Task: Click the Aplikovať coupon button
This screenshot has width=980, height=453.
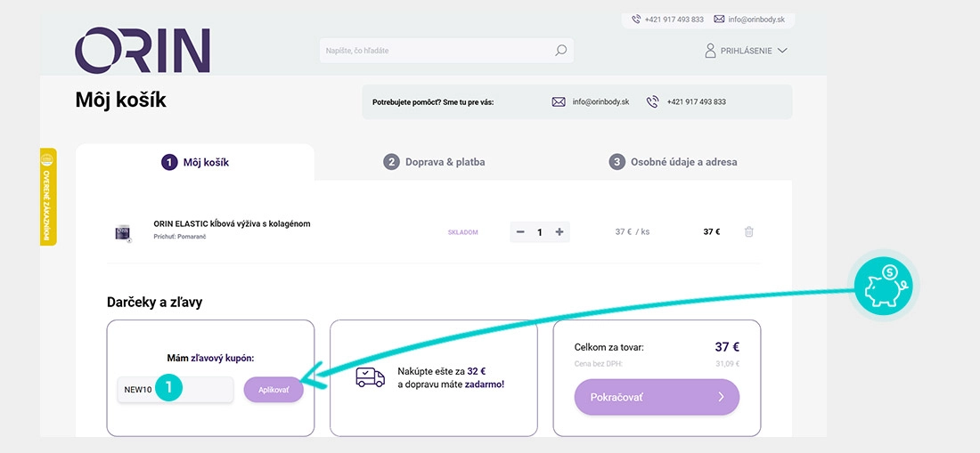Action: (274, 389)
